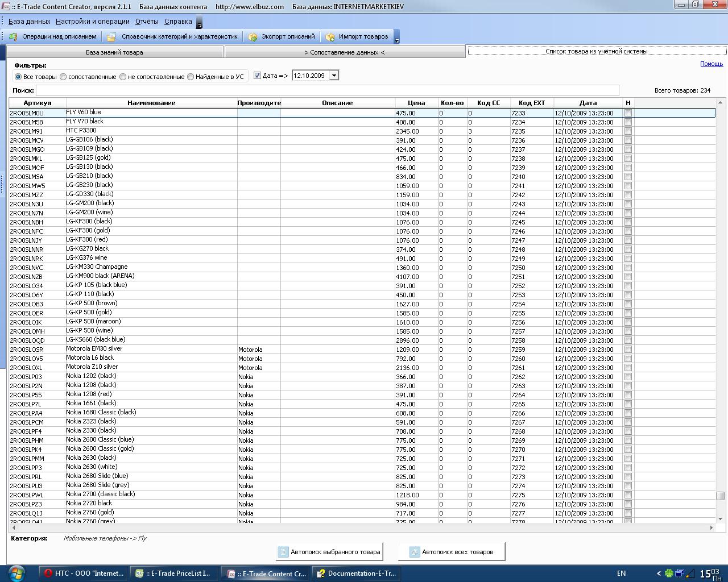This screenshot has width=728, height=582.
Task: Click the Nokia 2700 (classic black) row
Action: (362, 495)
